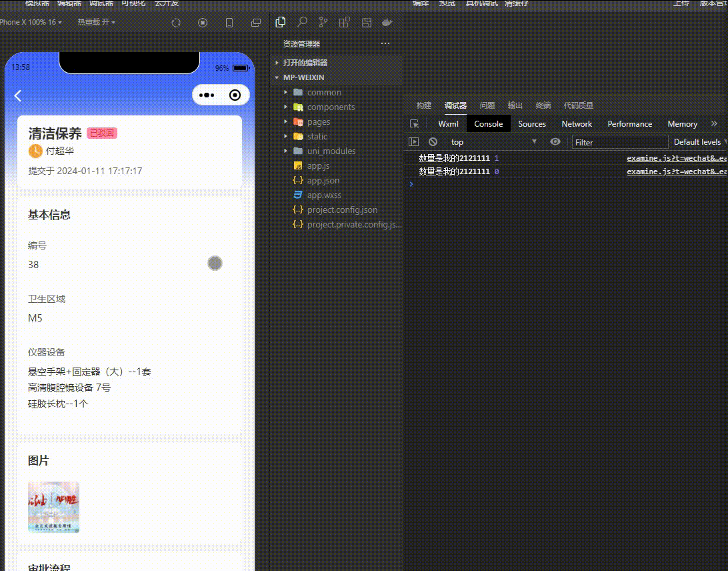Viewport: 728px width, 571px height.
Task: Open the 问题 panel tab
Action: point(487,105)
